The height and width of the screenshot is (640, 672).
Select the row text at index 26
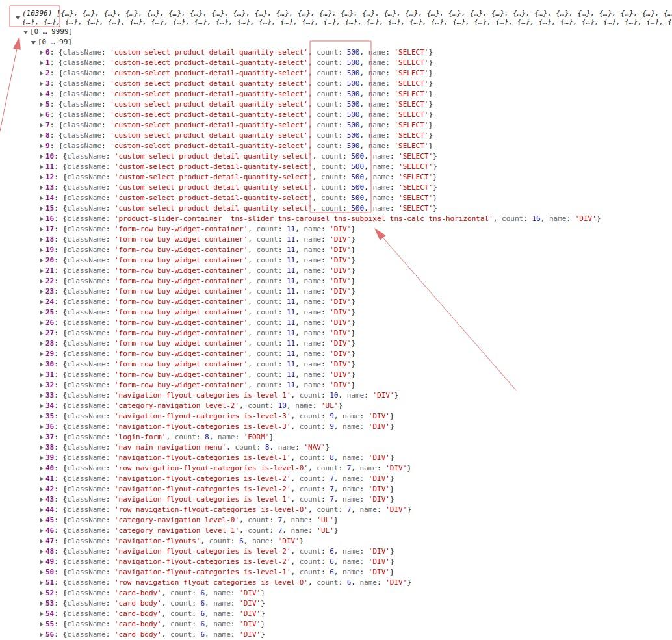point(200,322)
